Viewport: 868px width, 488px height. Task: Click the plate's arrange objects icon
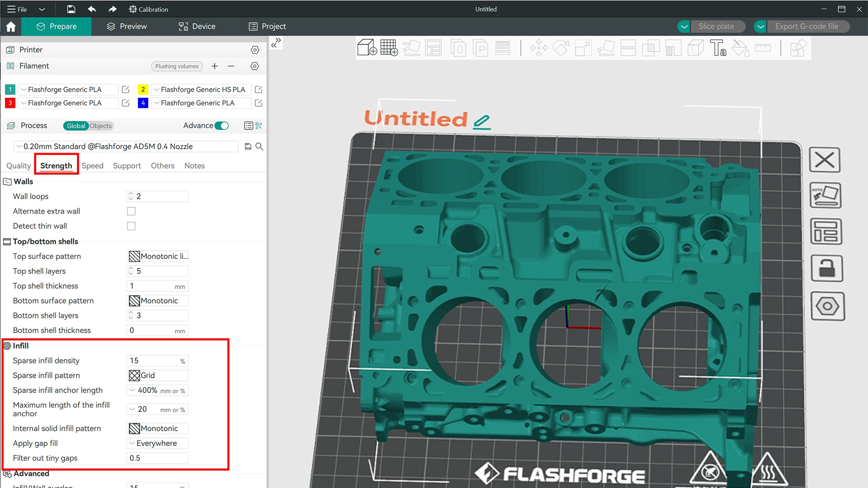point(826,231)
